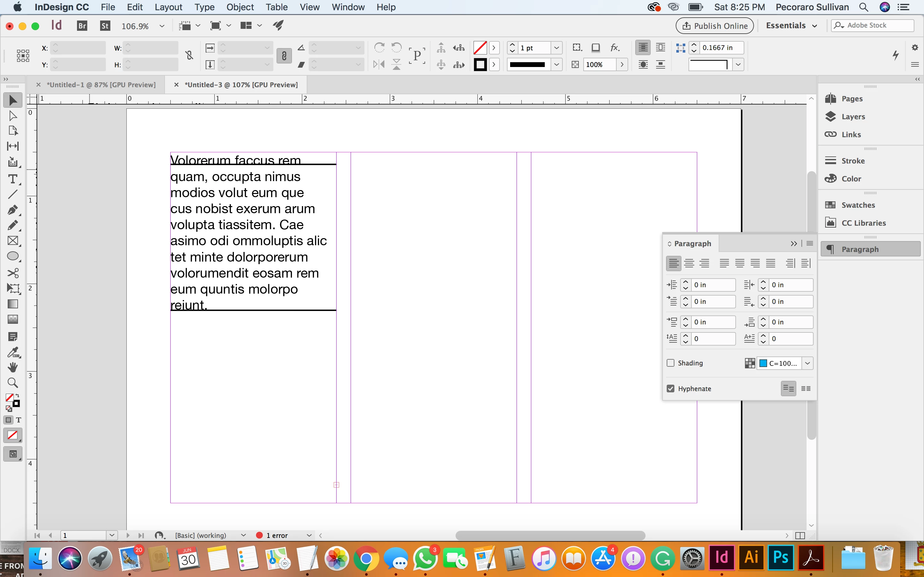Expand the Essentials workspace dropdown
This screenshot has height=577, width=924.
[791, 26]
